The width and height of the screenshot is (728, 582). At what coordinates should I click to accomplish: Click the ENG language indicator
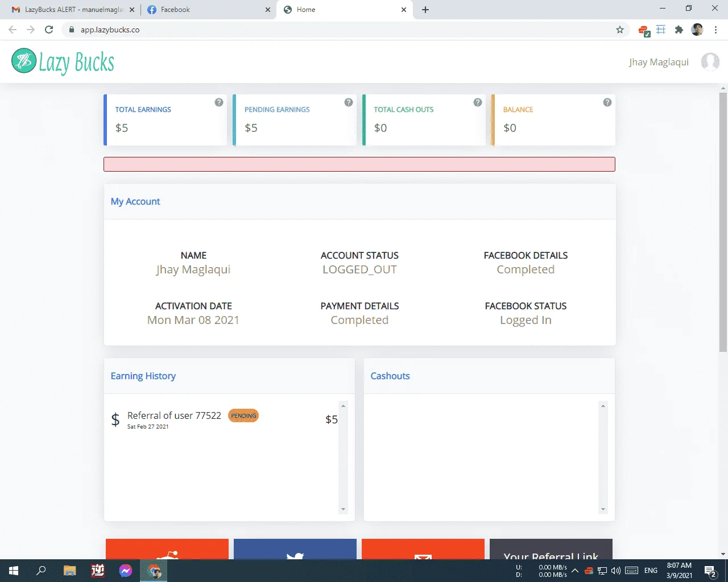651,571
